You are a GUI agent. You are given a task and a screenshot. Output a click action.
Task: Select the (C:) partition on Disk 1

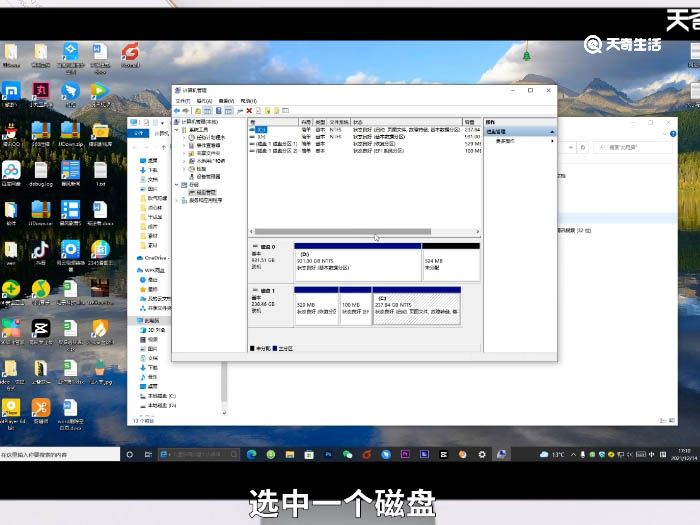(416, 308)
